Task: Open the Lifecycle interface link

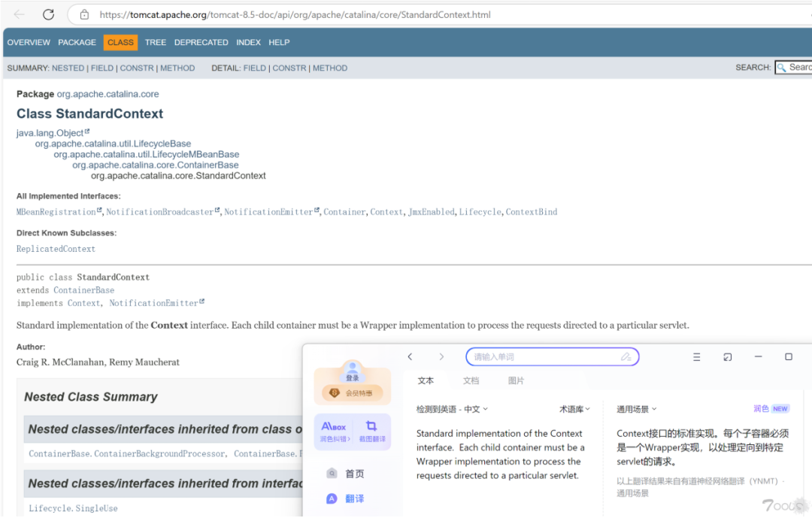Action: [x=480, y=212]
